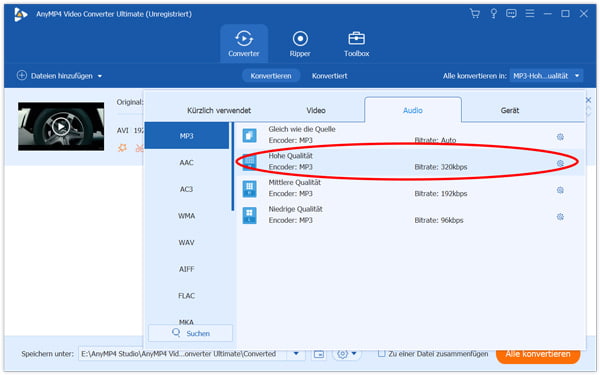
Task: Click Dateien hinzufügen plus icon
Action: [22, 75]
